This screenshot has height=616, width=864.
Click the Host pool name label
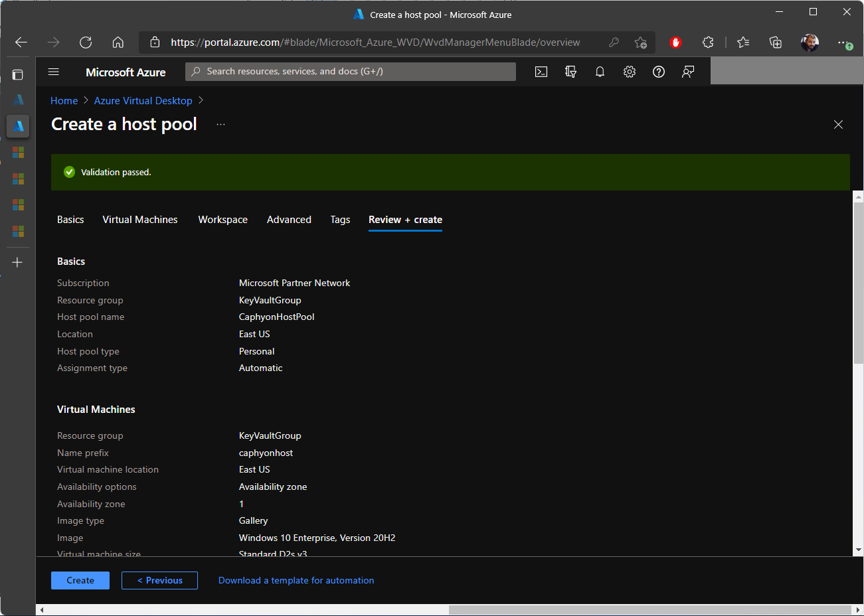click(91, 317)
